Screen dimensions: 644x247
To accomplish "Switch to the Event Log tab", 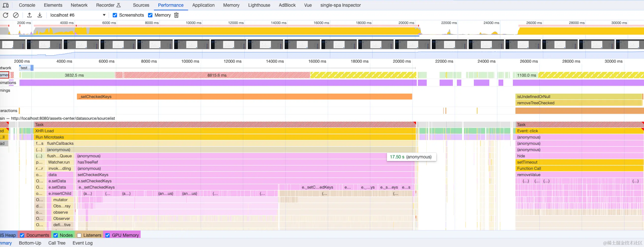I will click(82, 243).
